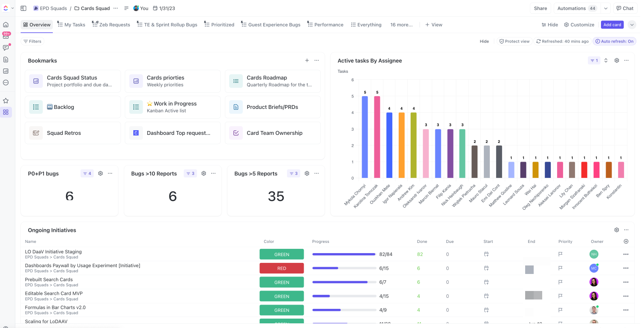Open the chat bubble icon in sidebar

click(x=6, y=48)
